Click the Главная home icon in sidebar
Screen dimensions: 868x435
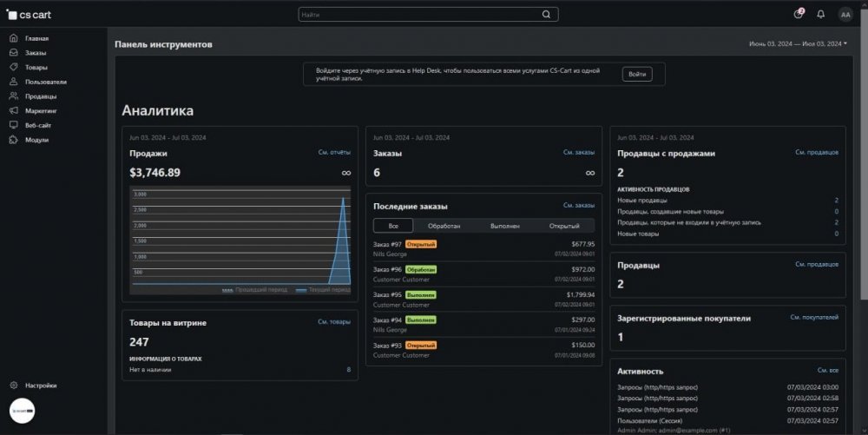point(13,38)
